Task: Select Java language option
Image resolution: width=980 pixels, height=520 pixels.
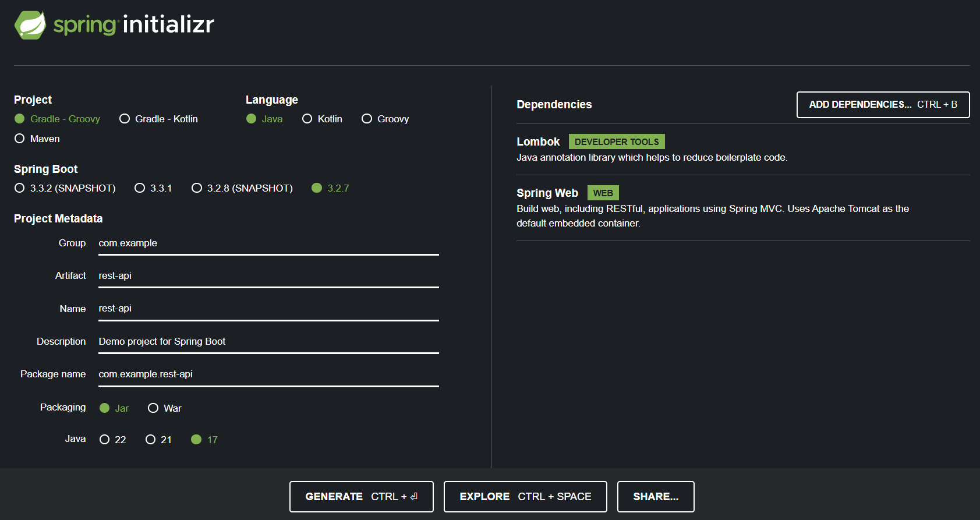Action: [264, 119]
